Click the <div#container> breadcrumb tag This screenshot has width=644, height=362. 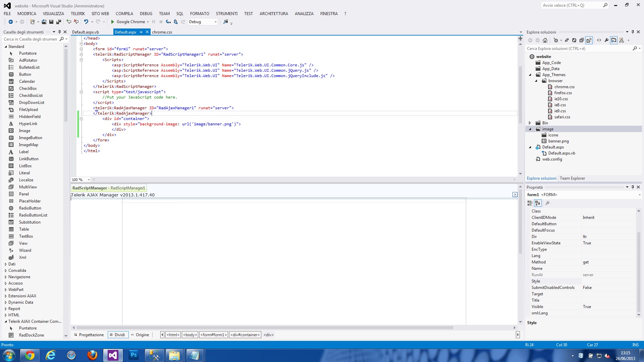(245, 335)
